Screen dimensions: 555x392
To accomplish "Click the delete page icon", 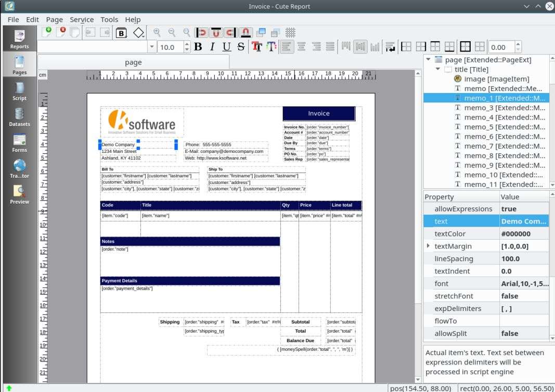I will 61,32.
